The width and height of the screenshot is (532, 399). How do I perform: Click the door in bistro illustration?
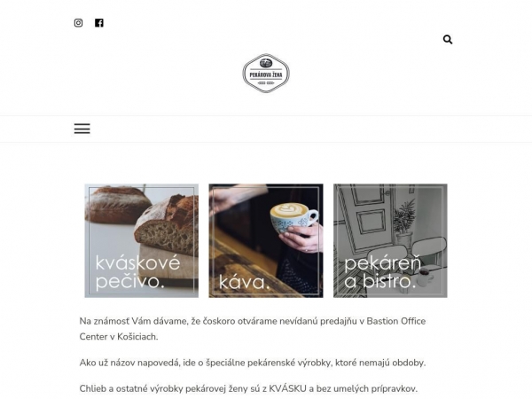pyautogui.click(x=368, y=217)
